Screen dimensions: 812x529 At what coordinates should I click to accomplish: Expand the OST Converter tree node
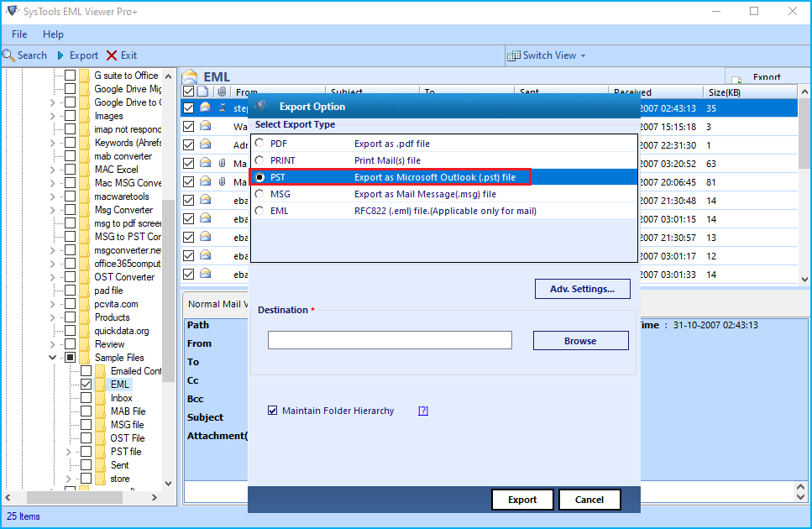point(52,277)
